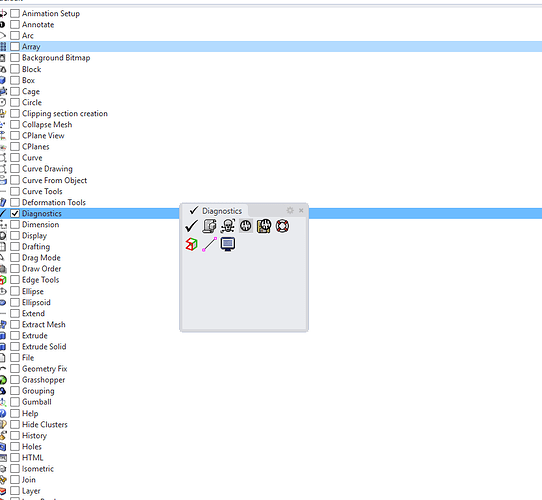Select the Background Bitmap list row

tap(271, 58)
